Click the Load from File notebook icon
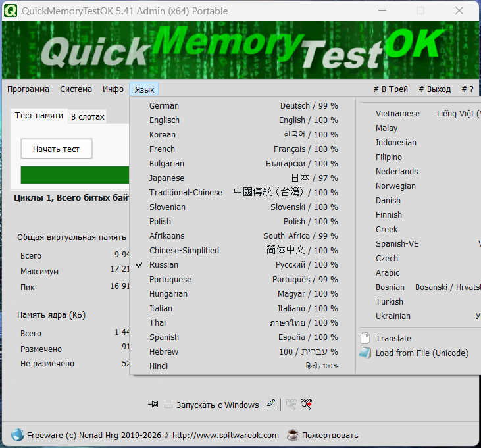Image resolution: width=481 pixels, height=448 pixels. point(365,353)
